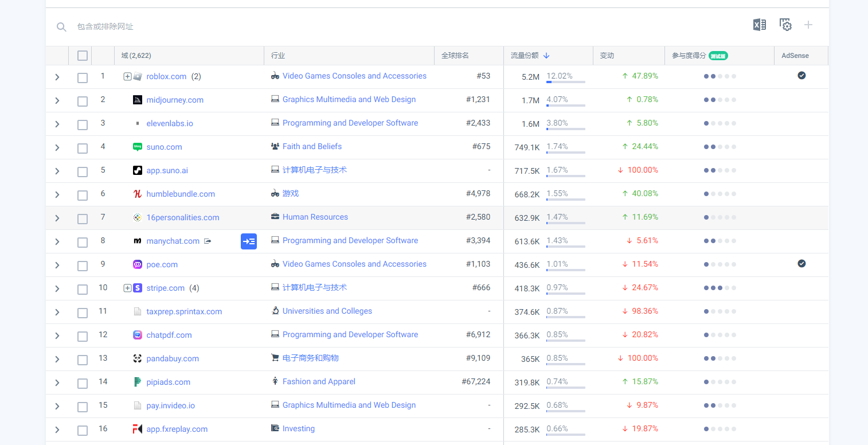Expand the chatpdf.com row chevron
868x445 pixels.
coord(57,335)
